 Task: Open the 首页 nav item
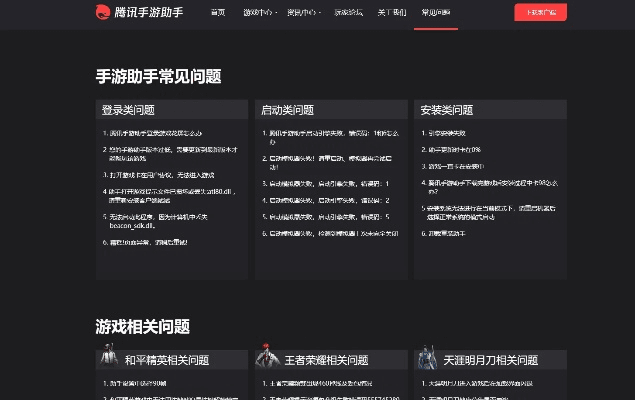click(218, 13)
